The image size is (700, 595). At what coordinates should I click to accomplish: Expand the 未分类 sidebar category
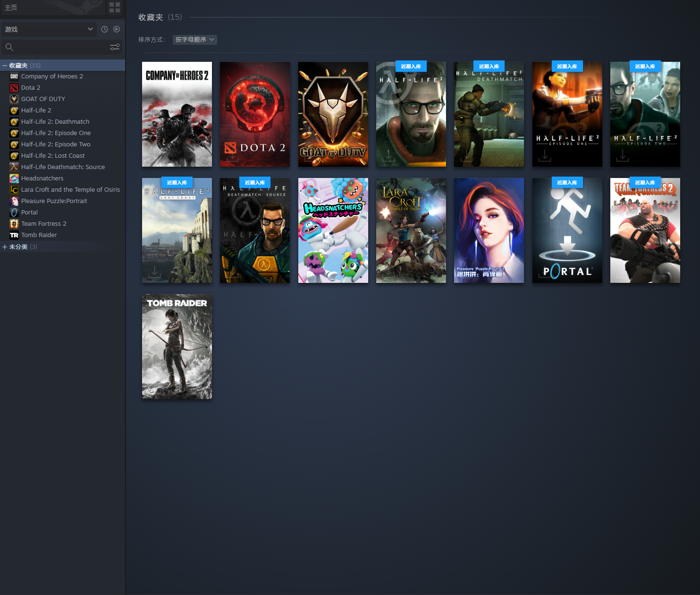coord(5,247)
